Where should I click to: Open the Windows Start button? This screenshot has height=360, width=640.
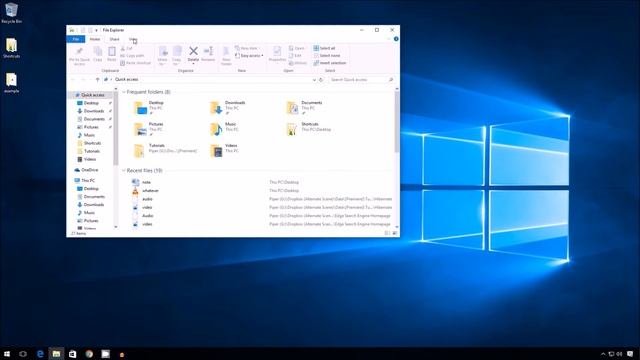coord(7,354)
